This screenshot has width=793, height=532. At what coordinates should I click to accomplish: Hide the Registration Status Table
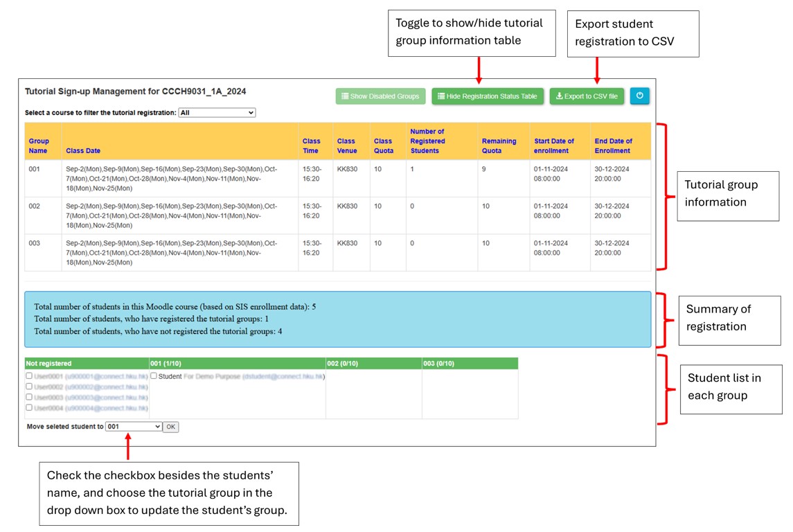488,96
